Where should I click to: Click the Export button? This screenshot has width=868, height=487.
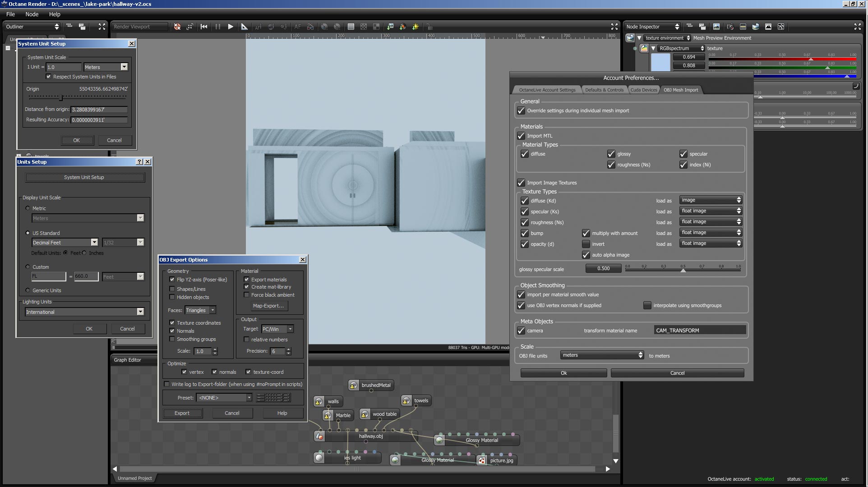(x=182, y=413)
